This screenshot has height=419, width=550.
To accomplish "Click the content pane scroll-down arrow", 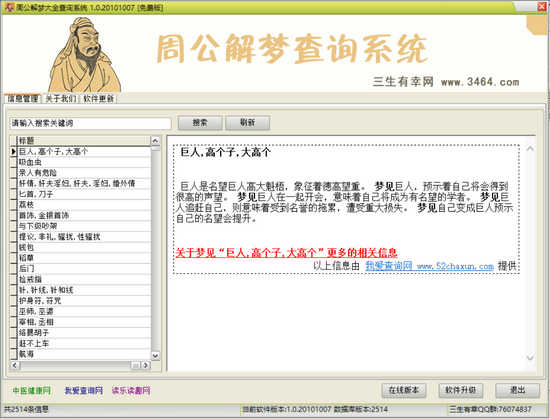I will pos(530,358).
